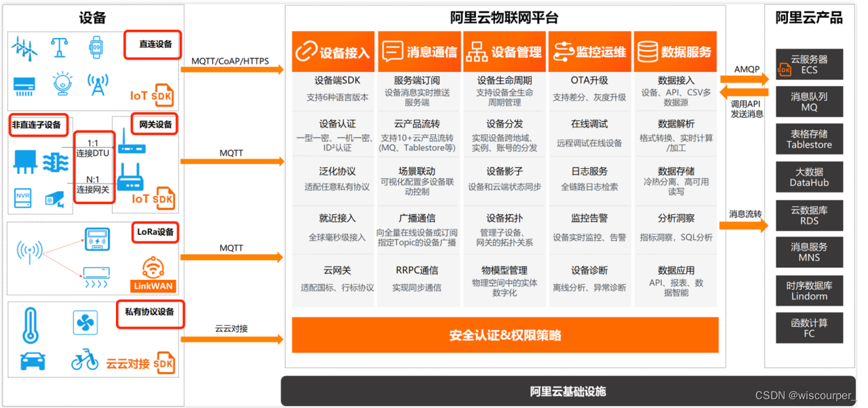Click the 时序数据库 Lindorm product box
This screenshot has height=408, width=868.
click(809, 290)
